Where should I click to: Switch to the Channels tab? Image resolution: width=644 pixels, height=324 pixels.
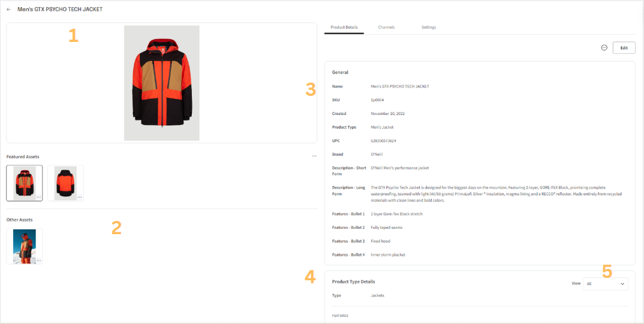387,28
